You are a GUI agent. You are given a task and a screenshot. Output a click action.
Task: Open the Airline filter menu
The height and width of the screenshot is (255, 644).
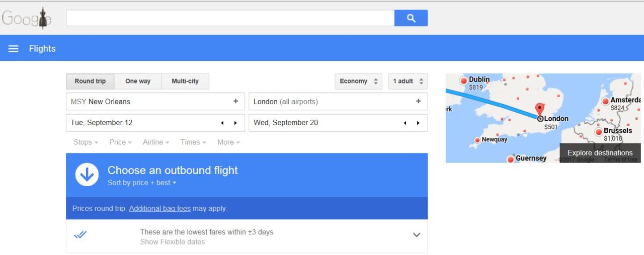click(x=156, y=142)
